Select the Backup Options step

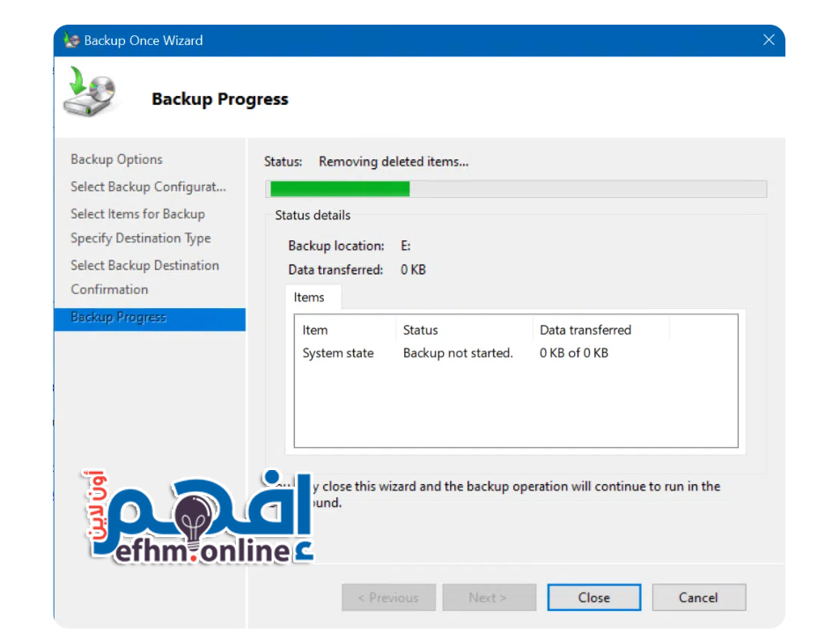[x=116, y=159]
